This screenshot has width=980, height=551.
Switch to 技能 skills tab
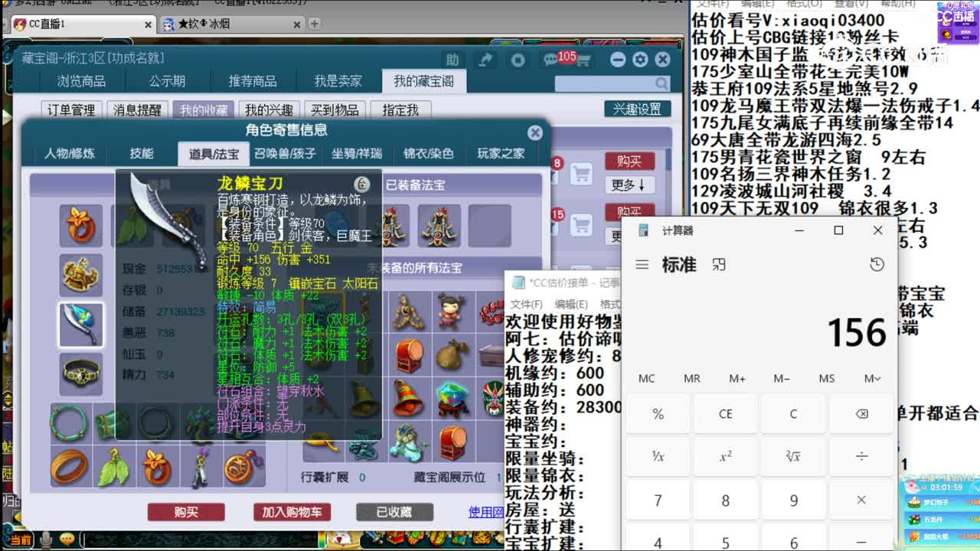(x=142, y=154)
